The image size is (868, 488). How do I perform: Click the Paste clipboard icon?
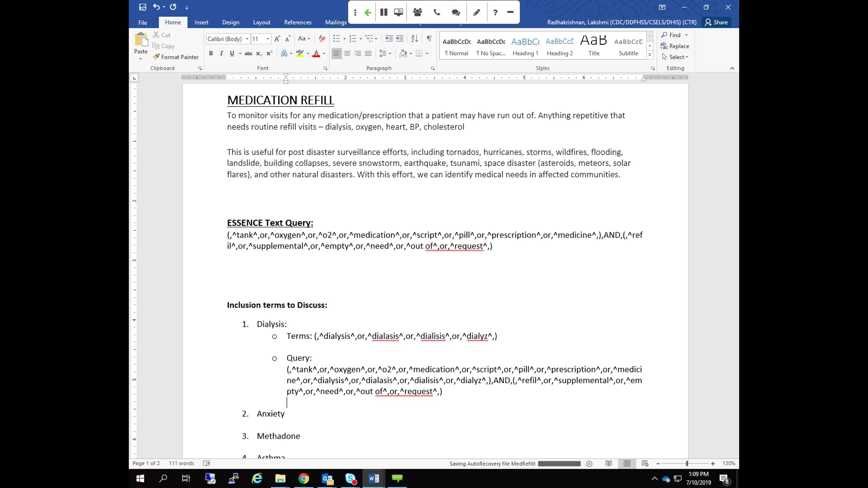point(141,40)
